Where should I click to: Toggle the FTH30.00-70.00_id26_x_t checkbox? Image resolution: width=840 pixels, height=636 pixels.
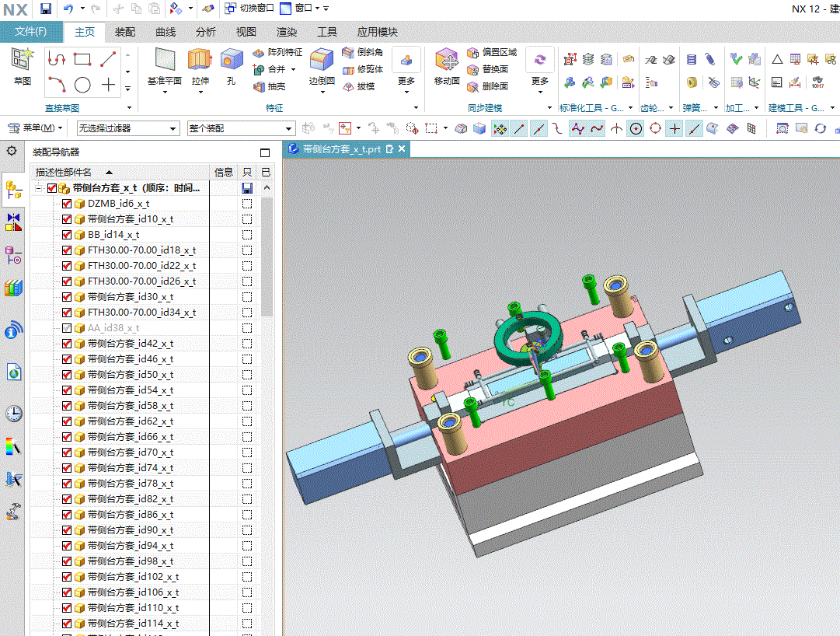tap(67, 281)
